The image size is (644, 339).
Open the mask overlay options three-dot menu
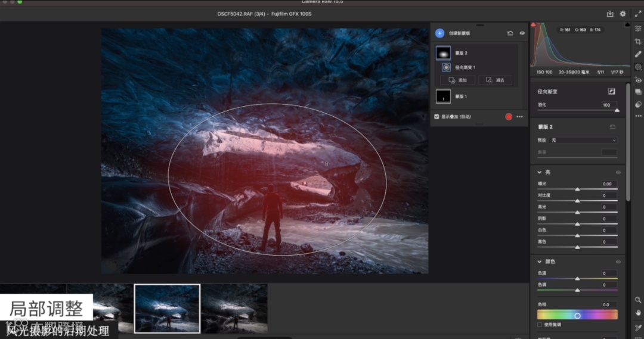519,117
